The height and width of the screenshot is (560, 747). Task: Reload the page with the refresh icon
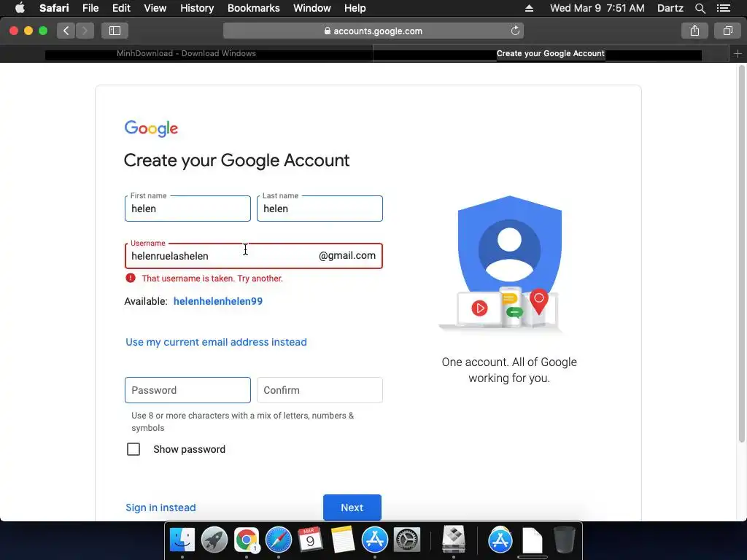click(x=515, y=31)
